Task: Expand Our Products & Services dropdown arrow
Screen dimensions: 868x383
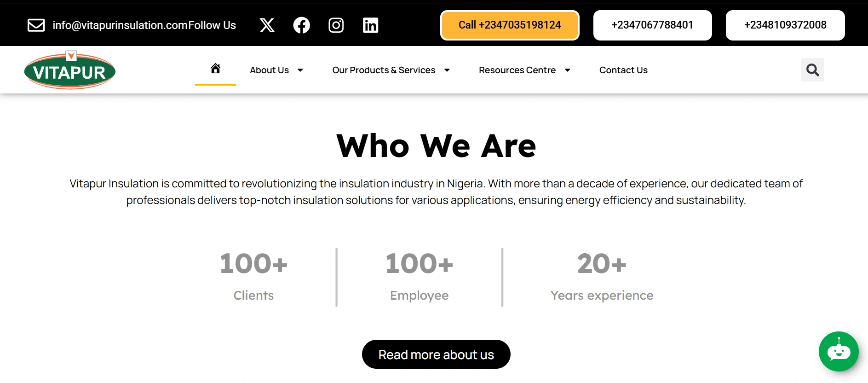Action: (x=447, y=70)
